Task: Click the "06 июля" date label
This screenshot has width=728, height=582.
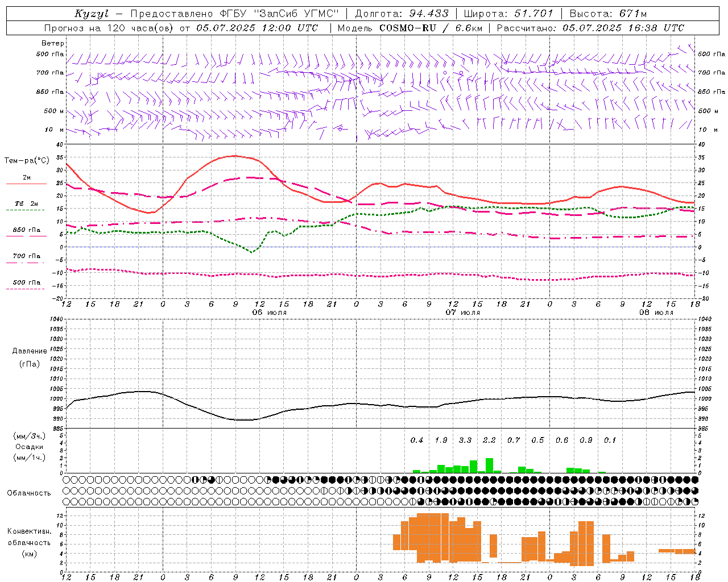Action: pos(270,313)
